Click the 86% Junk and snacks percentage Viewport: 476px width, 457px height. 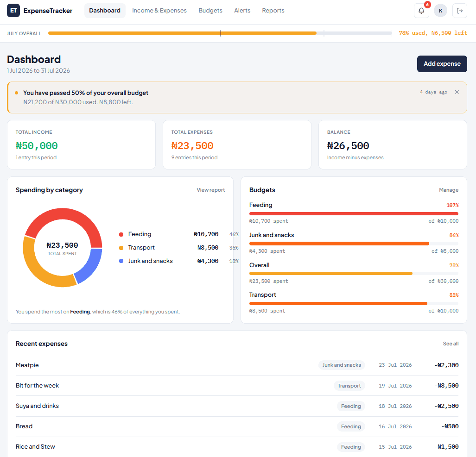coord(454,235)
